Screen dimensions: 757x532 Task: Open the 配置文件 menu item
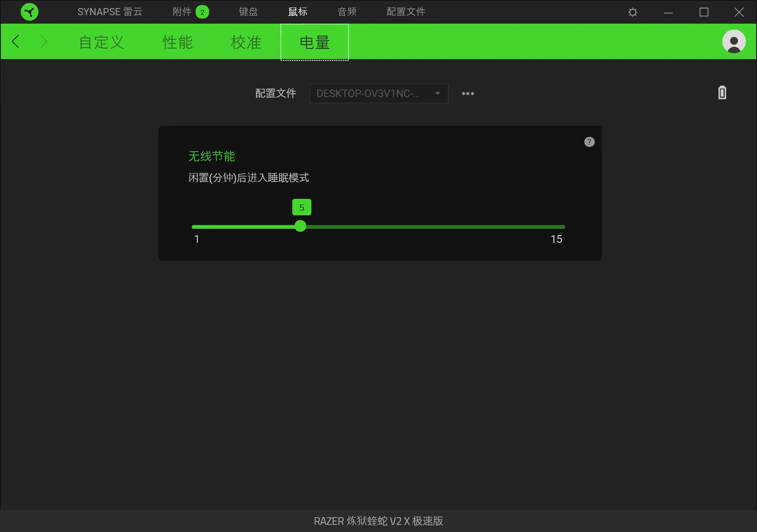pyautogui.click(x=405, y=12)
